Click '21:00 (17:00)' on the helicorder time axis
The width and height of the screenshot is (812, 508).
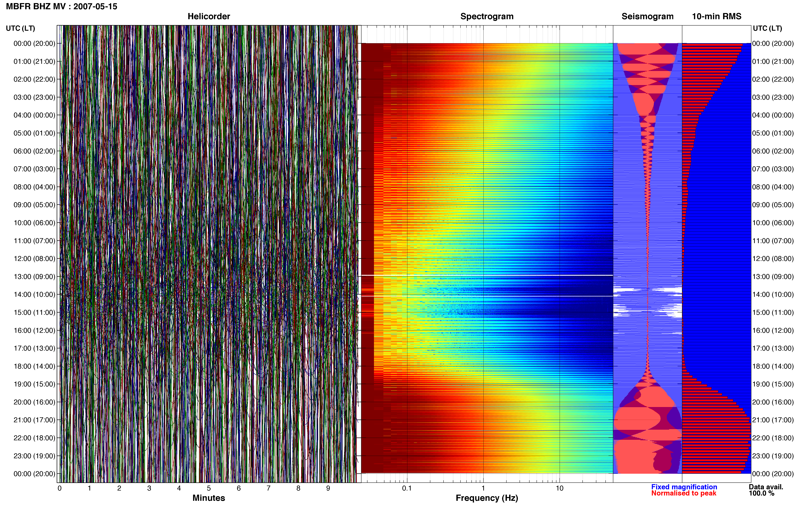tap(34, 420)
